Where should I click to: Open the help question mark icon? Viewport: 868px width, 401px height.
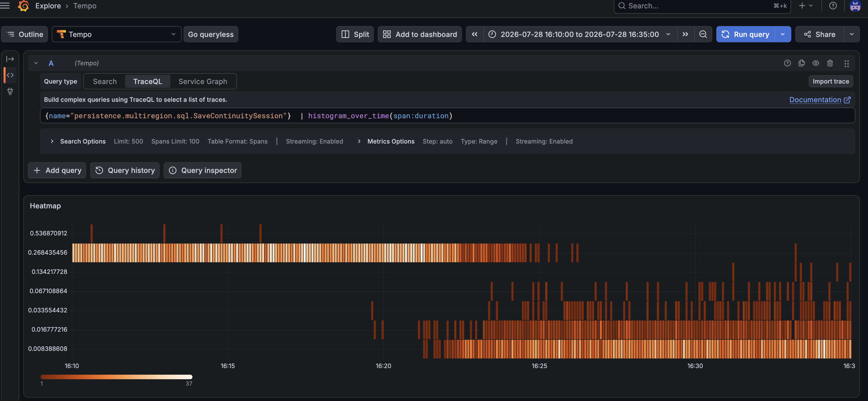833,6
